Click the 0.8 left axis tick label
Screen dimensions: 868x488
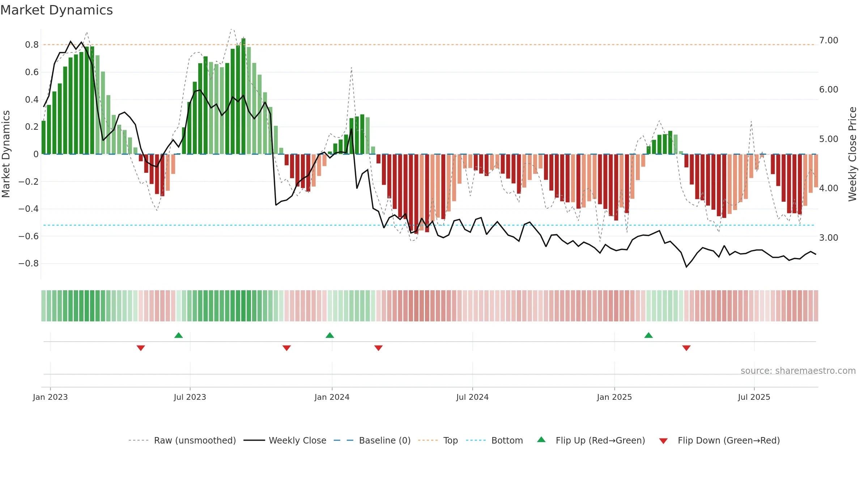(x=32, y=45)
